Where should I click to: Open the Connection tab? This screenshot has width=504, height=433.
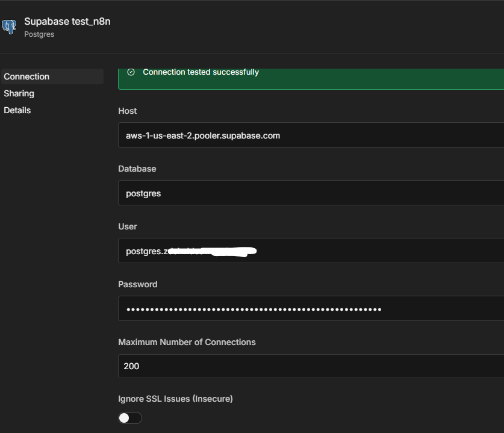click(x=26, y=76)
